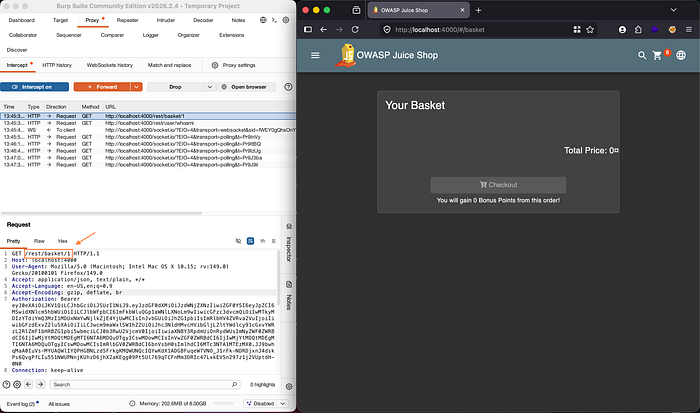Open the Notes side panel

pyautogui.click(x=289, y=296)
